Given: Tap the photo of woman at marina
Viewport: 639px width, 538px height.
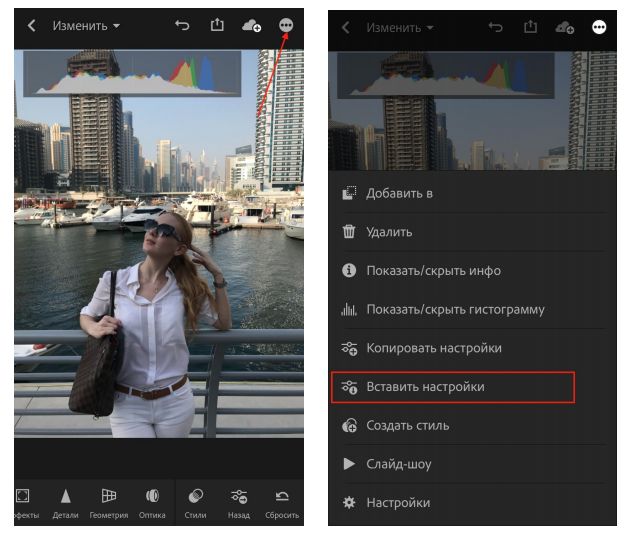Looking at the screenshot, I should [159, 244].
